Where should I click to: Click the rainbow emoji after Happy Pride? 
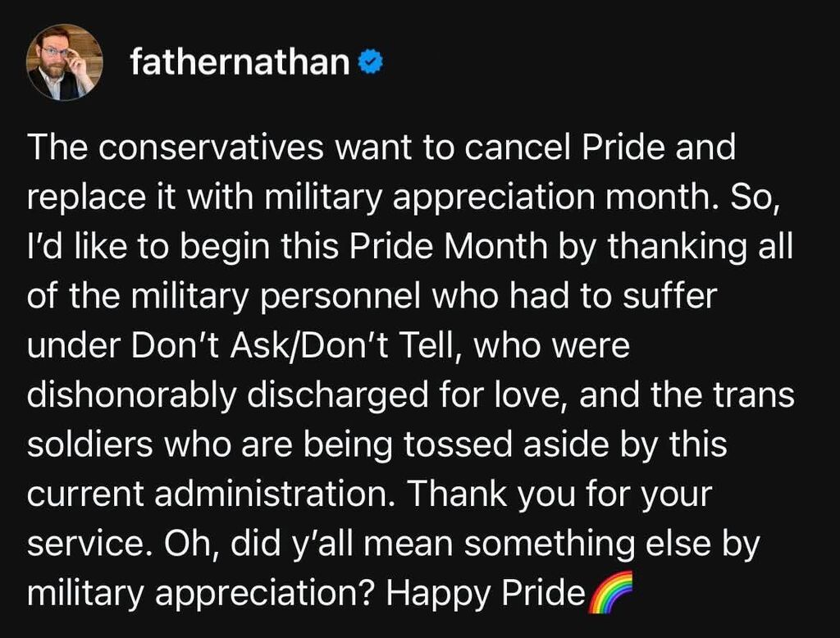click(610, 592)
